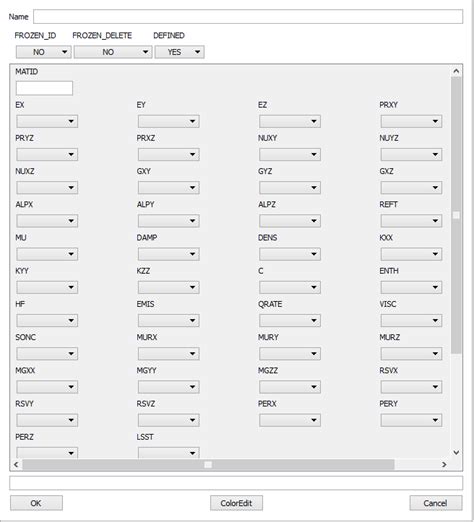Viewport: 474px width, 522px height.
Task: Expand the DENS dropdown
Action: click(x=290, y=254)
